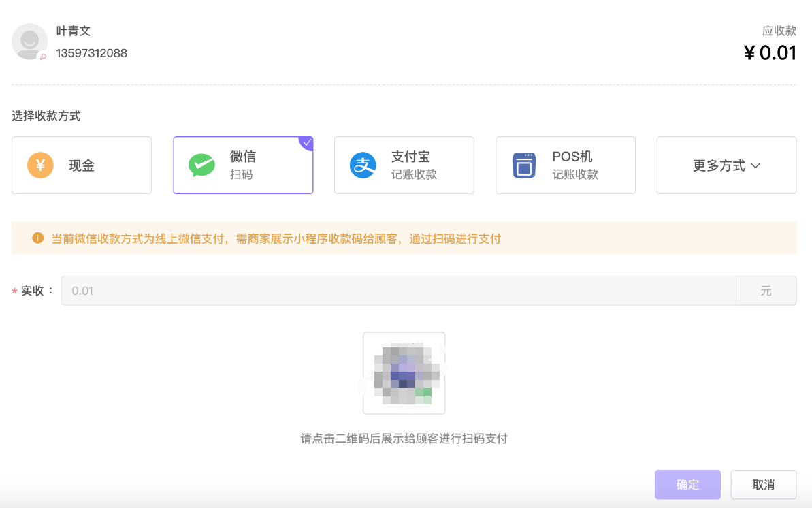
Task: Click the 应收款 label
Action: point(779,31)
